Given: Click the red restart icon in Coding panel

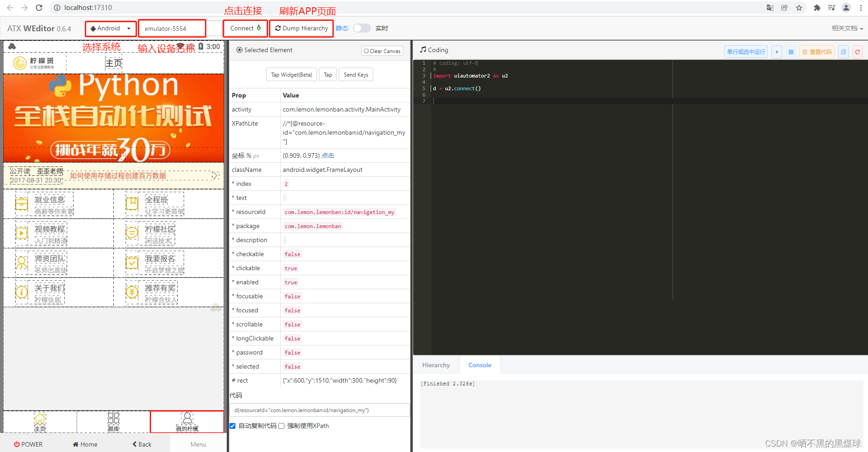Looking at the screenshot, I should pos(858,52).
